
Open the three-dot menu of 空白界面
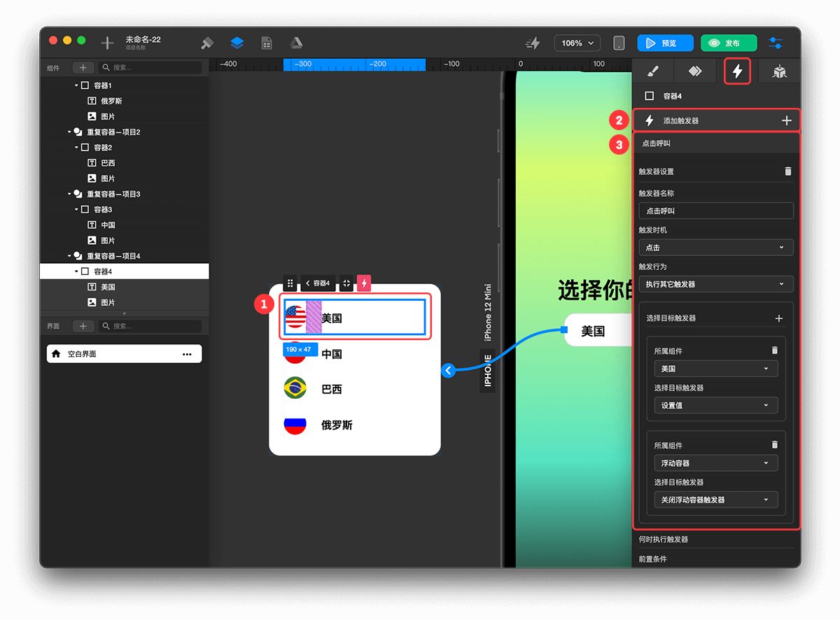(x=187, y=354)
